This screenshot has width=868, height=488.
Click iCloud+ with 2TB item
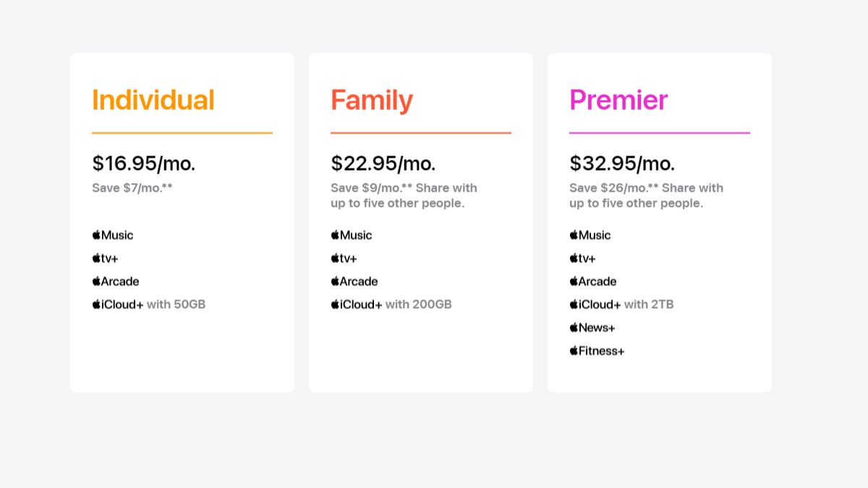click(x=622, y=304)
